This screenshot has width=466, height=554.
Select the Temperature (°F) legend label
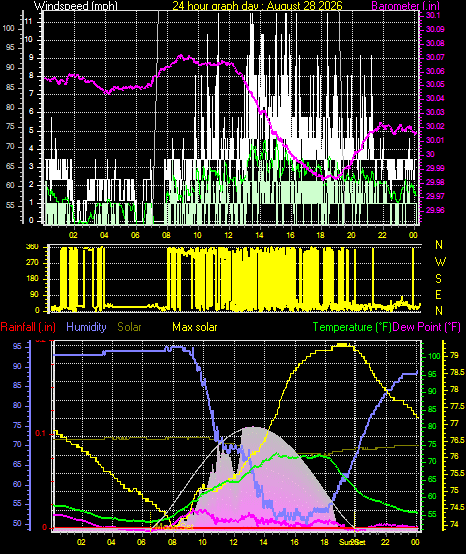pyautogui.click(x=352, y=327)
